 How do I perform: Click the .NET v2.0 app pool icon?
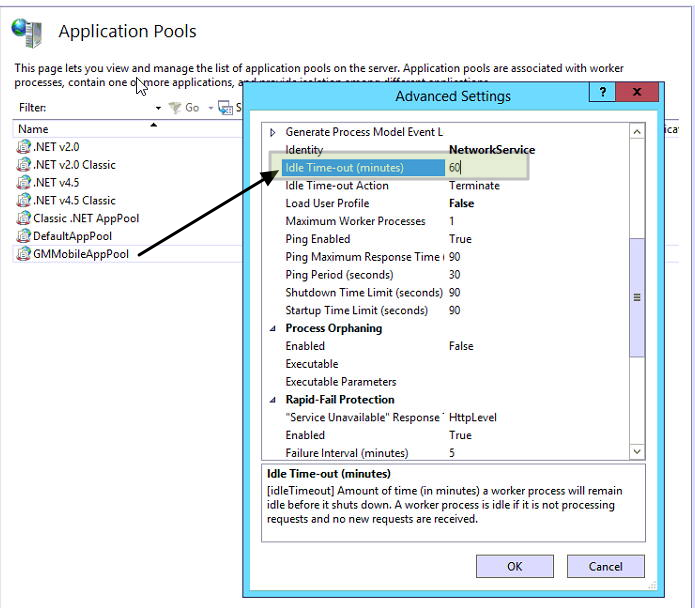[x=24, y=147]
